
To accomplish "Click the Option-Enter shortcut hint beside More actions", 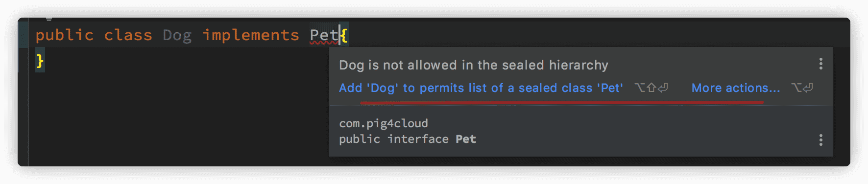I will click(x=802, y=88).
